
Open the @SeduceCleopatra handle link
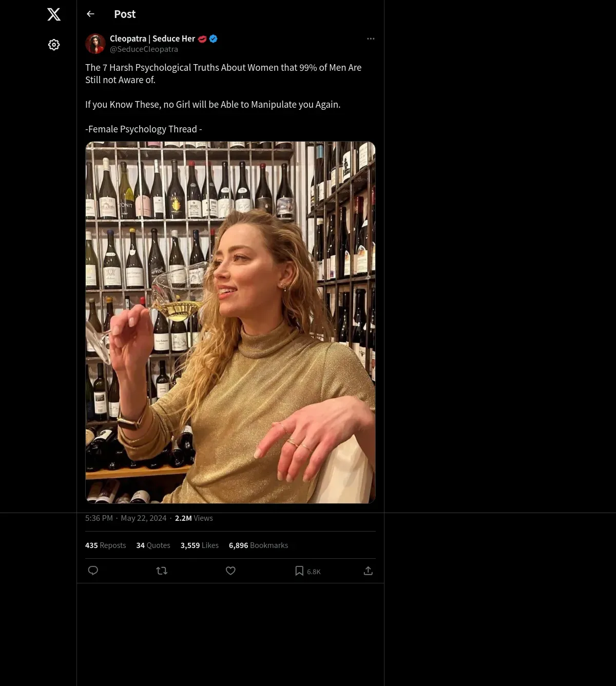click(144, 49)
